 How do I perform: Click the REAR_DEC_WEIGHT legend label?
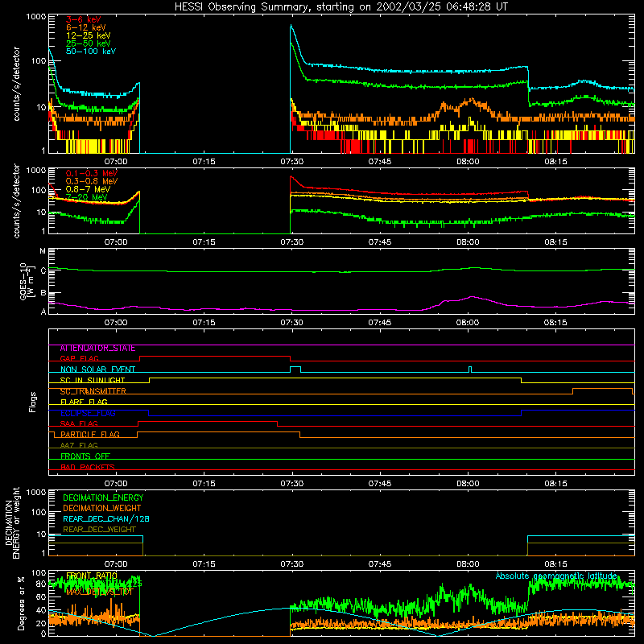coord(99,530)
